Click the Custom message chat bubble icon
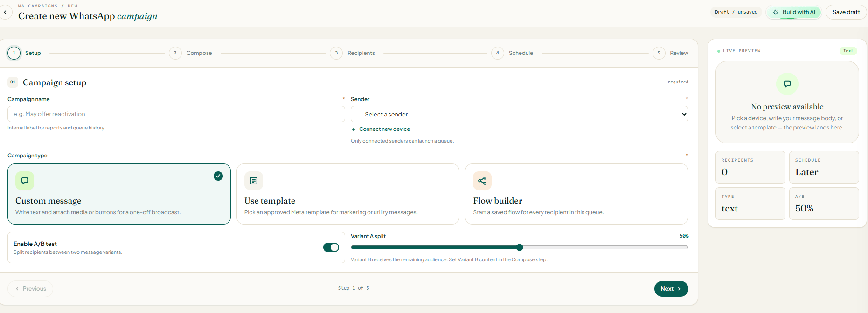Image resolution: width=868 pixels, height=313 pixels. (x=25, y=181)
